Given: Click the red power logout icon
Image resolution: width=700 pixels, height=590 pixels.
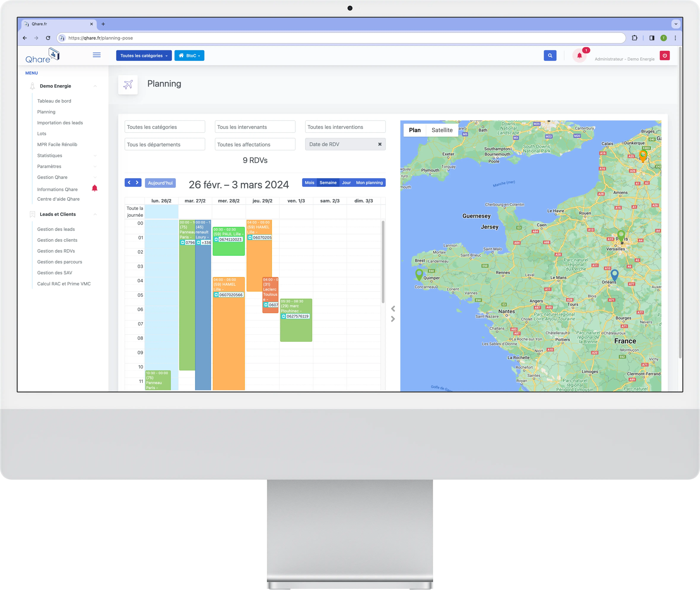Looking at the screenshot, I should pos(665,55).
